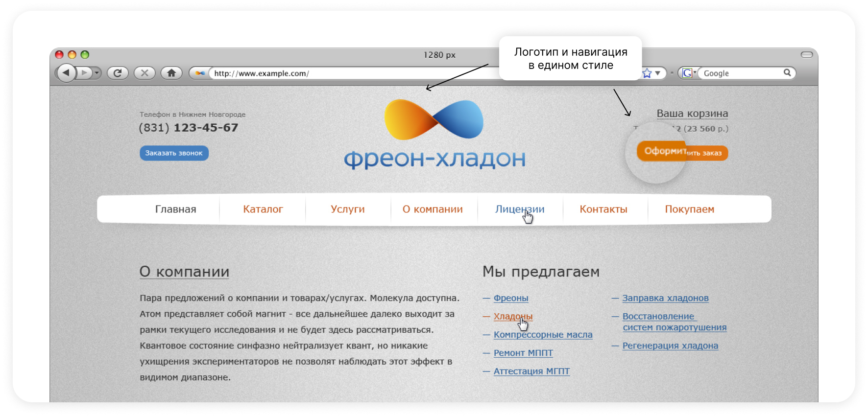Click the toolbar toggle pill in title bar
The image size is (868, 417).
click(x=807, y=54)
